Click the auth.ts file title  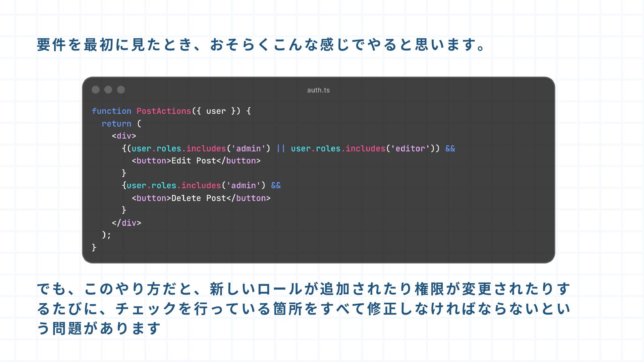pyautogui.click(x=318, y=90)
